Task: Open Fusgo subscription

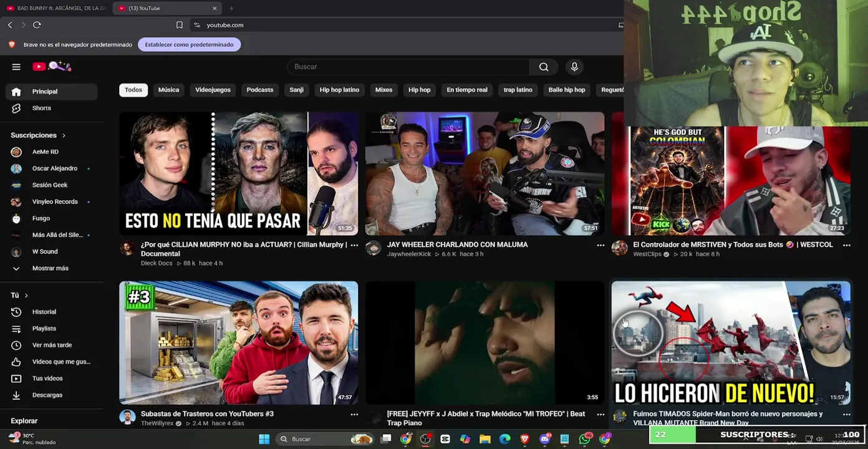Action: click(52, 218)
